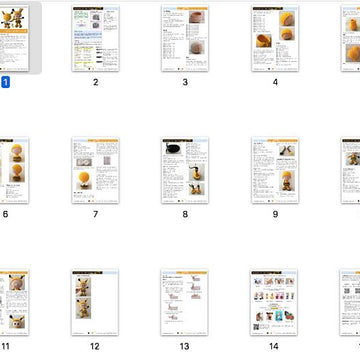Click the page number label "14"
The image size is (360, 360).
point(274,346)
